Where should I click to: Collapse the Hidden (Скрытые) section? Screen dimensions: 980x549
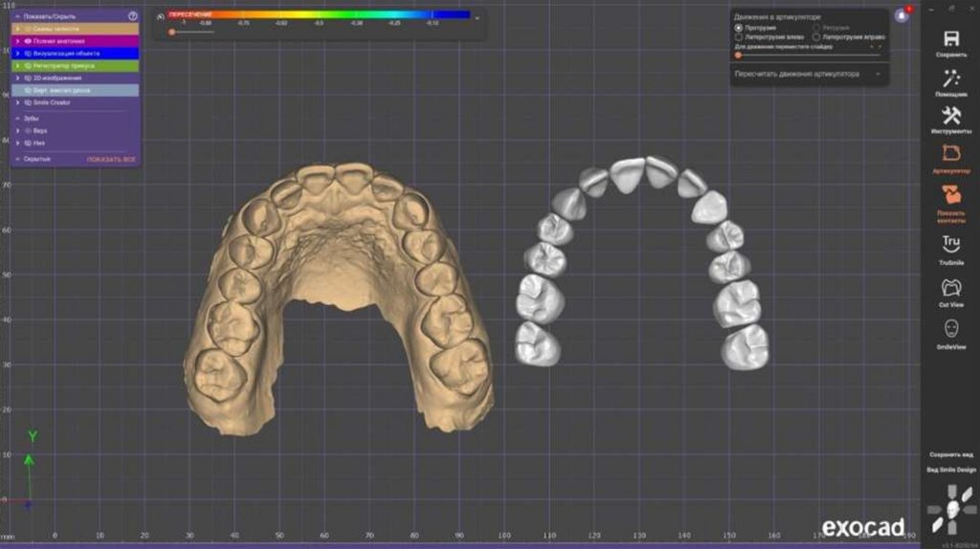coord(17,160)
